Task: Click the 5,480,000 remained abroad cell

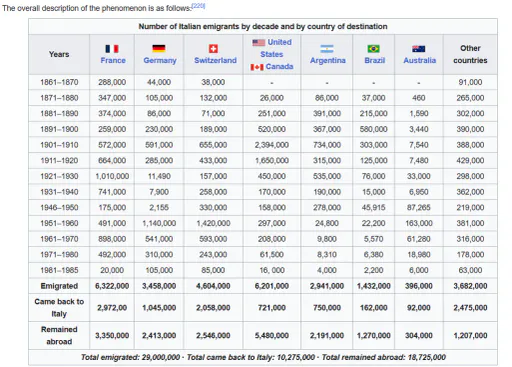Action: pos(272,335)
